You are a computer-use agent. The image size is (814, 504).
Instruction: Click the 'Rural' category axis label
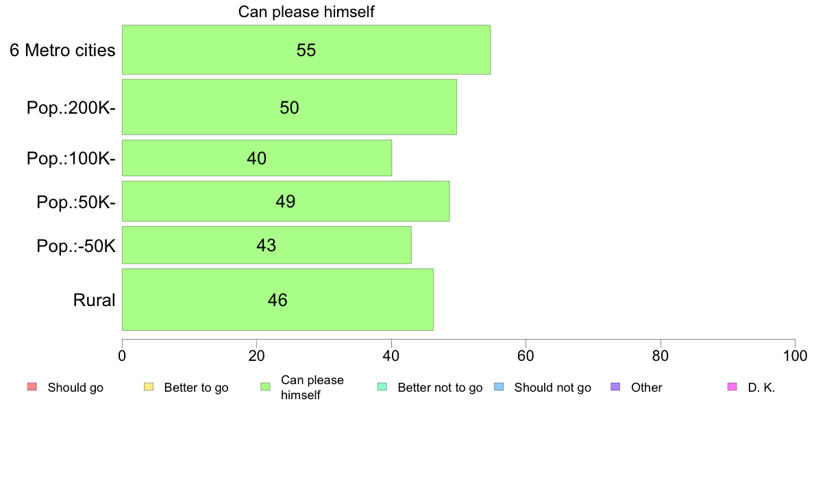pyautogui.click(x=94, y=300)
